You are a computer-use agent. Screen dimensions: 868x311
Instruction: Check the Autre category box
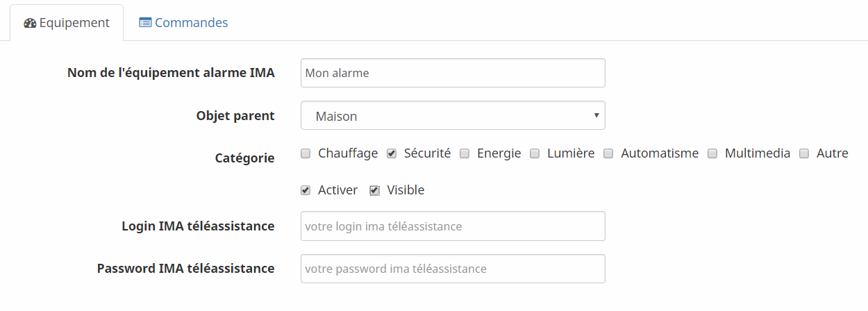click(804, 153)
